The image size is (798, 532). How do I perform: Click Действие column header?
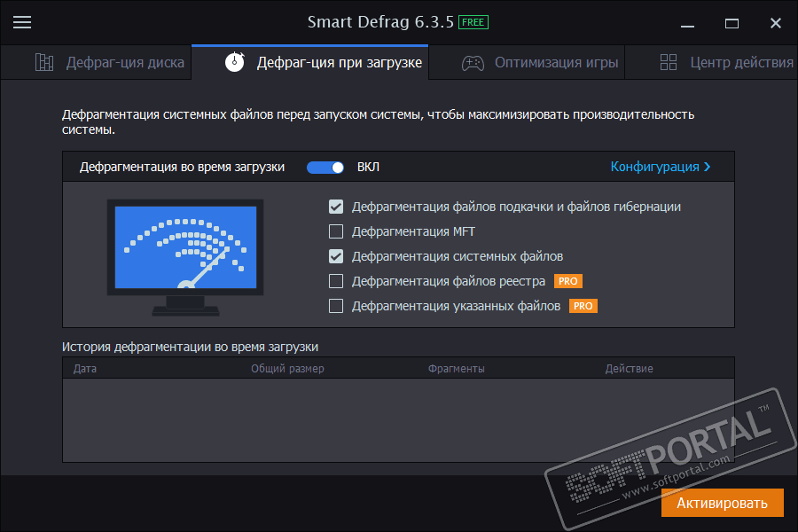click(x=629, y=369)
